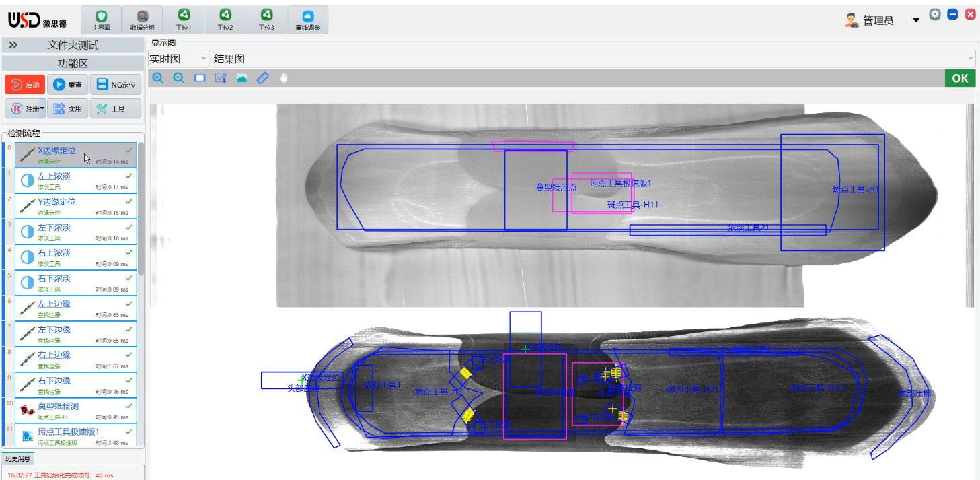Select the 右下边缘 detection step
Image resolution: width=980 pixels, height=480 pixels.
(75, 385)
